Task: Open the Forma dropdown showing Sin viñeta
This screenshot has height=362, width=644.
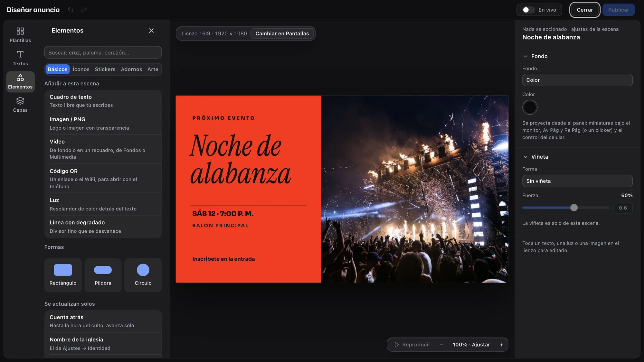Action: click(x=577, y=181)
